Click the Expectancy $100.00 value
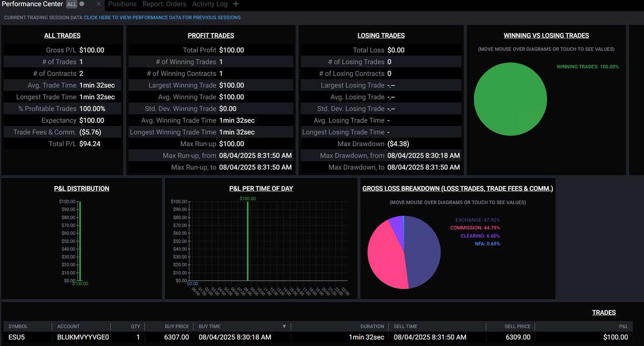Viewport: 644px width, 346px height. 92,120
